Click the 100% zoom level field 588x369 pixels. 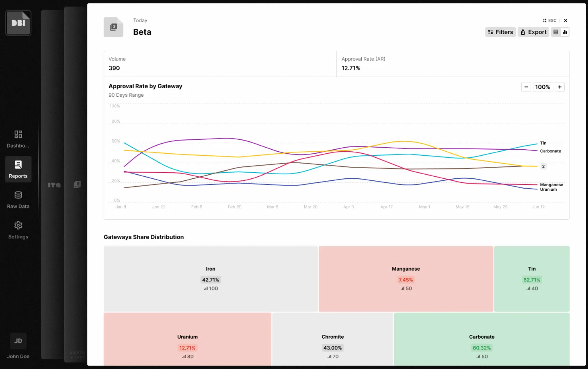[x=543, y=87]
